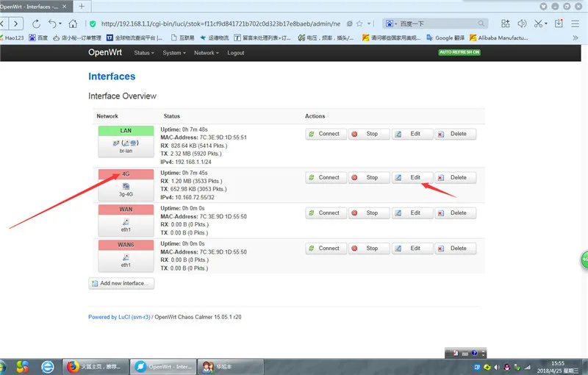Delete the LAN interface
Image resolution: width=588 pixels, height=375 pixels.
[455, 134]
